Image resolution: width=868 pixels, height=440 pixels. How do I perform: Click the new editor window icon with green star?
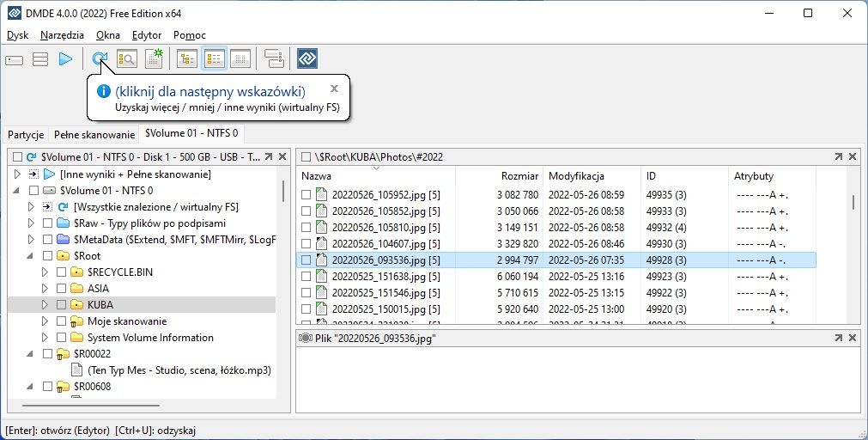point(154,58)
